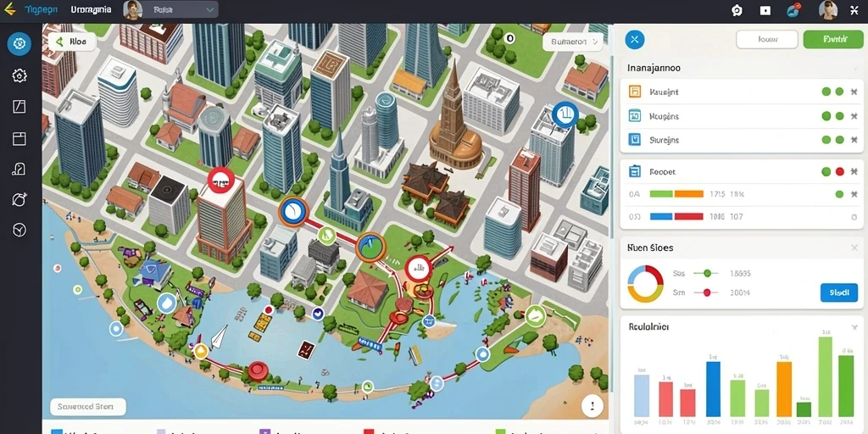Toggle the empty circle in 03 row
Image resolution: width=868 pixels, height=434 pixels.
click(854, 217)
